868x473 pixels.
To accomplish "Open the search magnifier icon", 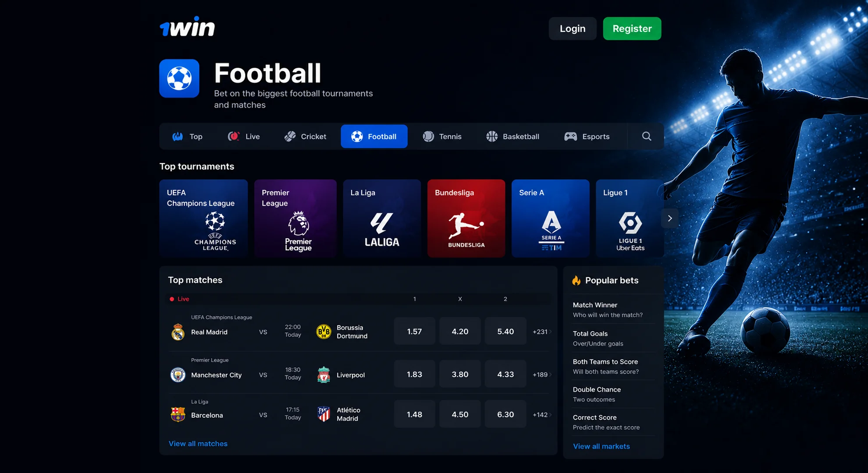I will (x=647, y=136).
